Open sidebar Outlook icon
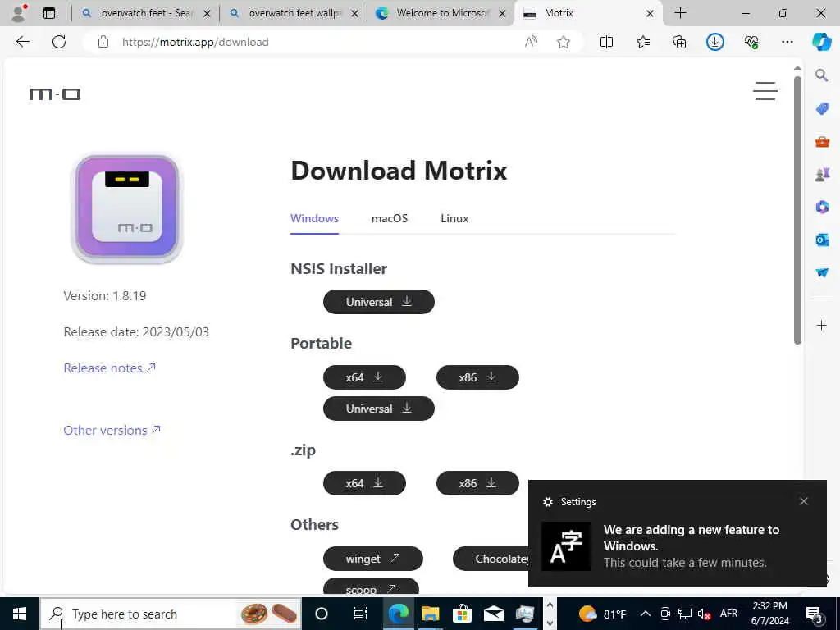The image size is (840, 630). 822,240
